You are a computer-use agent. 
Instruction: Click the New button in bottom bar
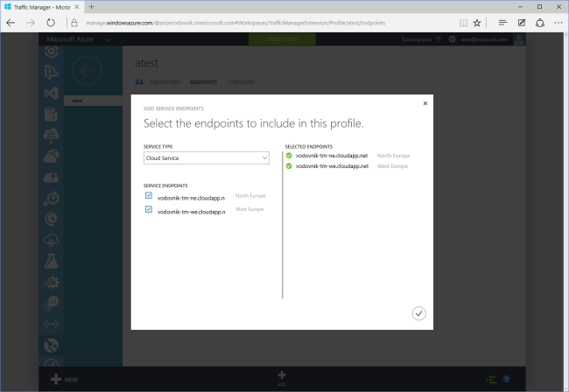(61, 379)
